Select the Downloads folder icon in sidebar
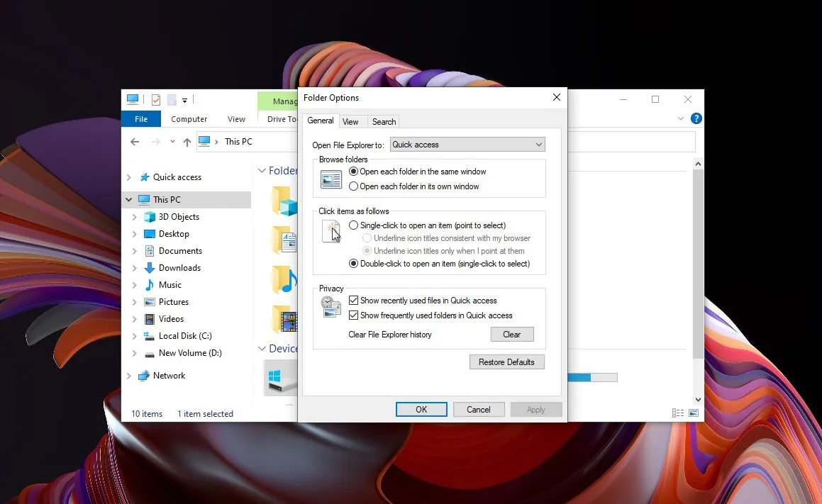This screenshot has height=504, width=822. [150, 268]
